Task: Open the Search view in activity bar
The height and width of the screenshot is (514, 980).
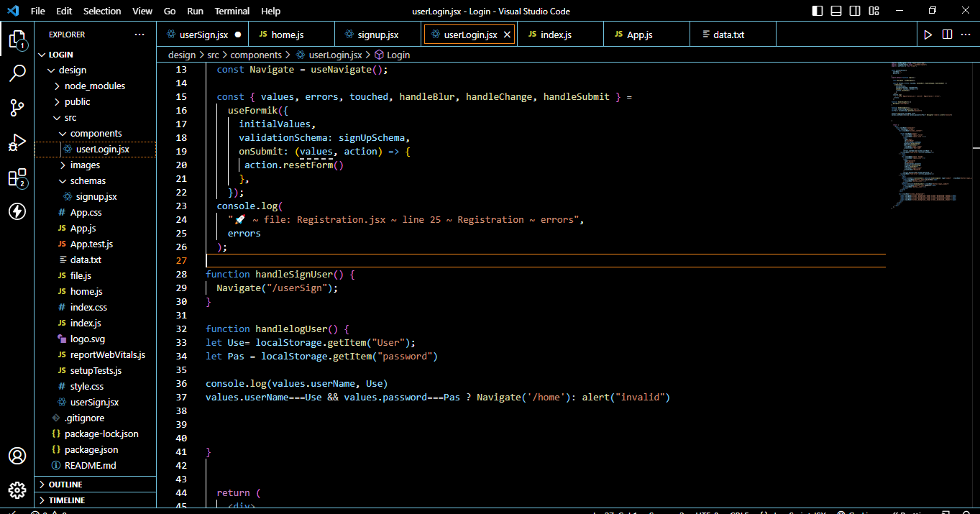Action: tap(17, 73)
